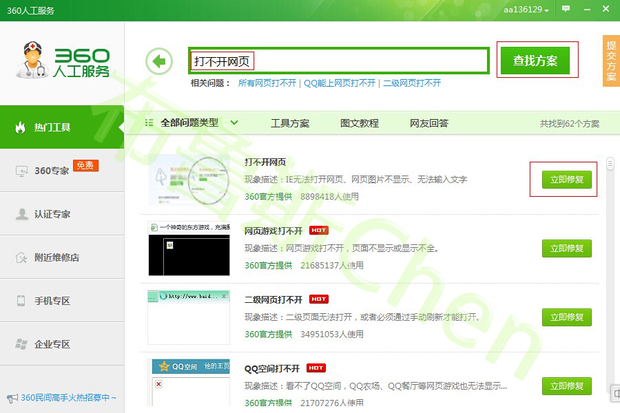Image resolution: width=620 pixels, height=413 pixels.
Task: Click the 34951053人使用 usage count
Action: 332,334
